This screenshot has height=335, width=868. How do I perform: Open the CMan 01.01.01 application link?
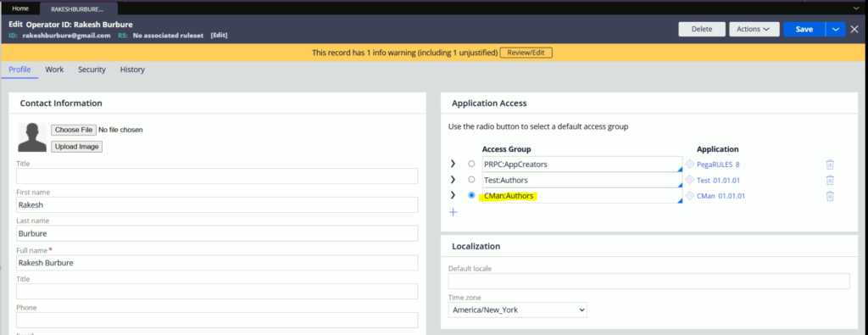click(x=721, y=195)
